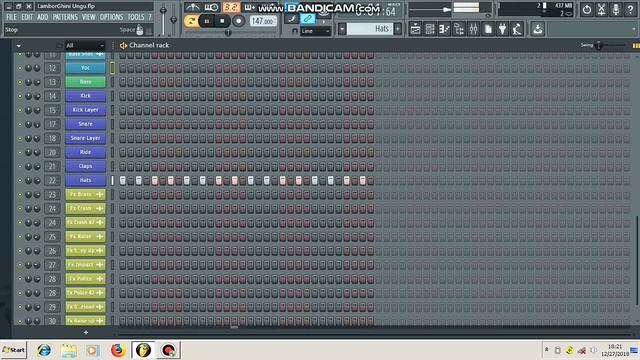
Task: Open the OPTIONS menu
Action: click(111, 17)
